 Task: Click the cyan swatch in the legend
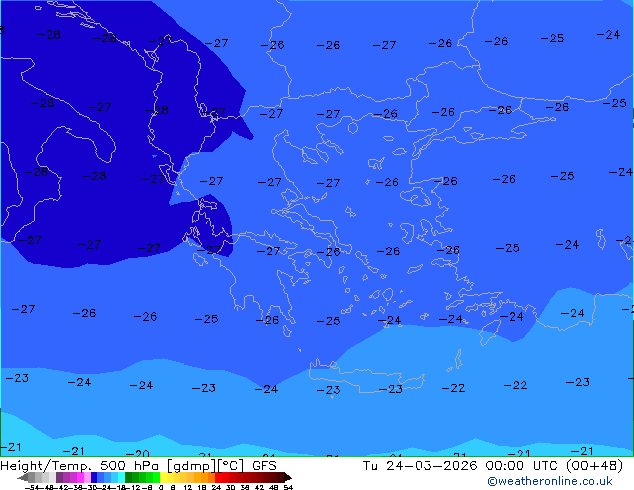(121, 477)
